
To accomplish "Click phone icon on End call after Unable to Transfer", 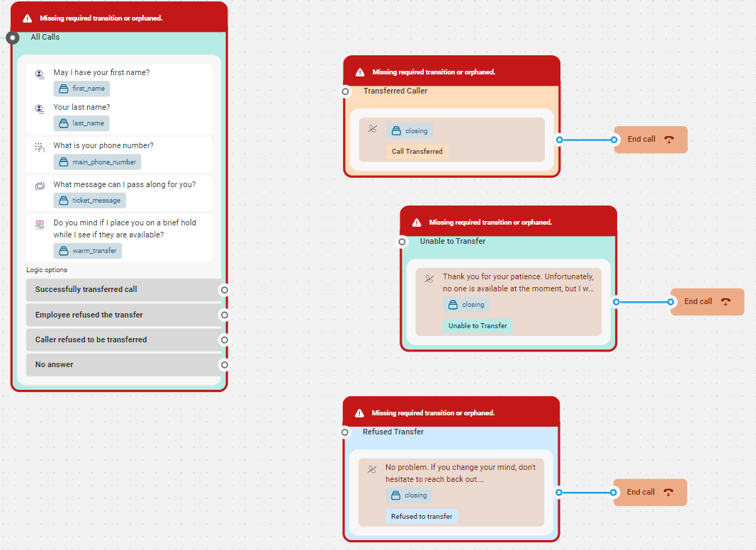I will point(726,301).
